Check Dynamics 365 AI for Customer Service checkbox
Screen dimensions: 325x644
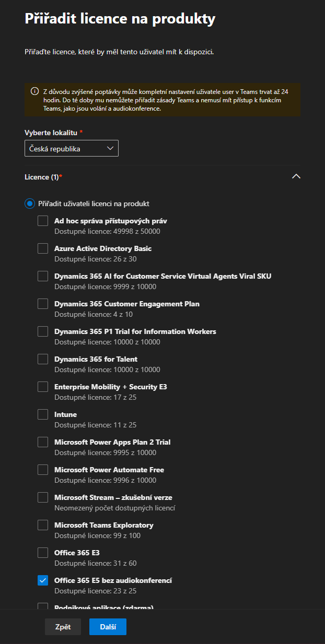click(43, 276)
